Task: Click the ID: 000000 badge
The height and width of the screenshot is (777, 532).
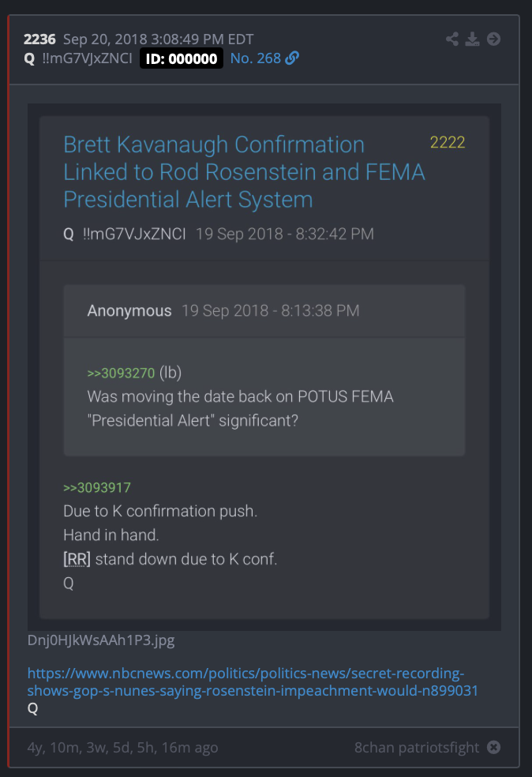Action: pyautogui.click(x=182, y=58)
